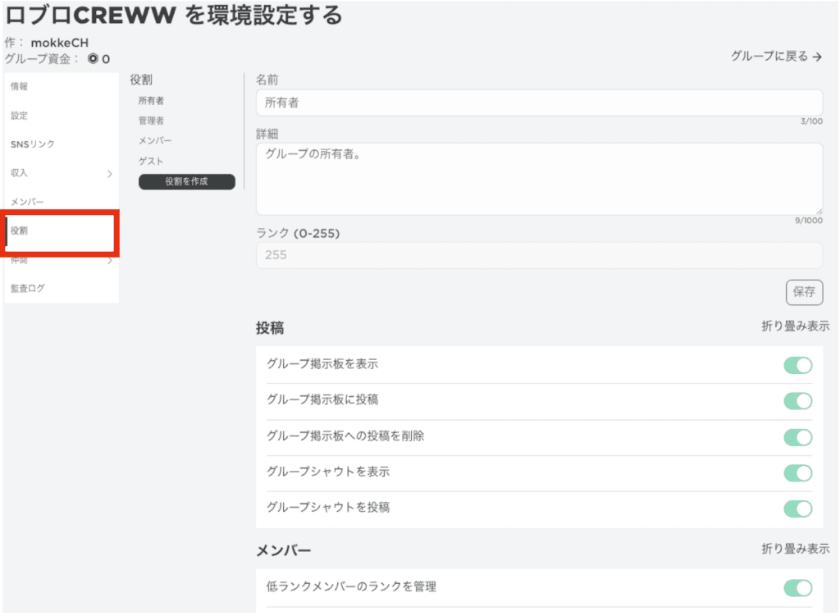
Task: Collapse メンバー section via 折り畳み表示
Action: coord(795,549)
